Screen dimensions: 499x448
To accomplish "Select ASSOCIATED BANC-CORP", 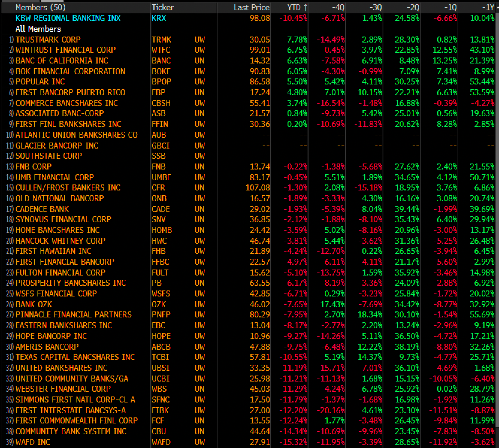I will tap(60, 113).
